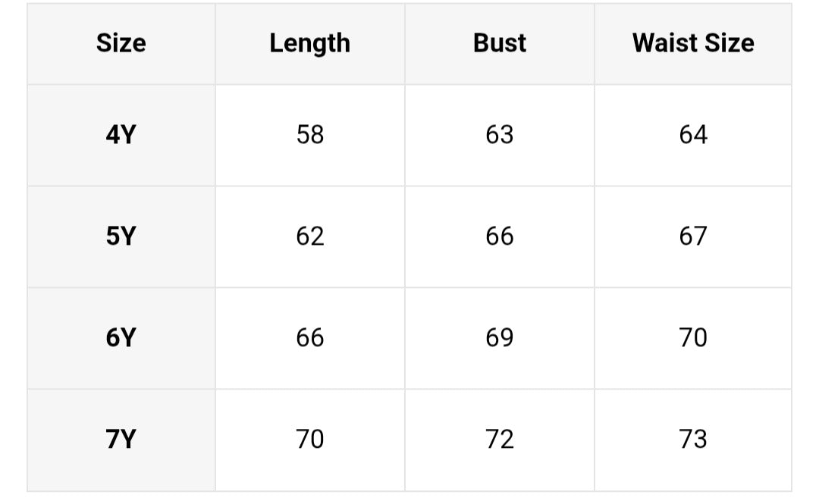Select the 4Y size row label
The image size is (819, 504).
coord(121,135)
